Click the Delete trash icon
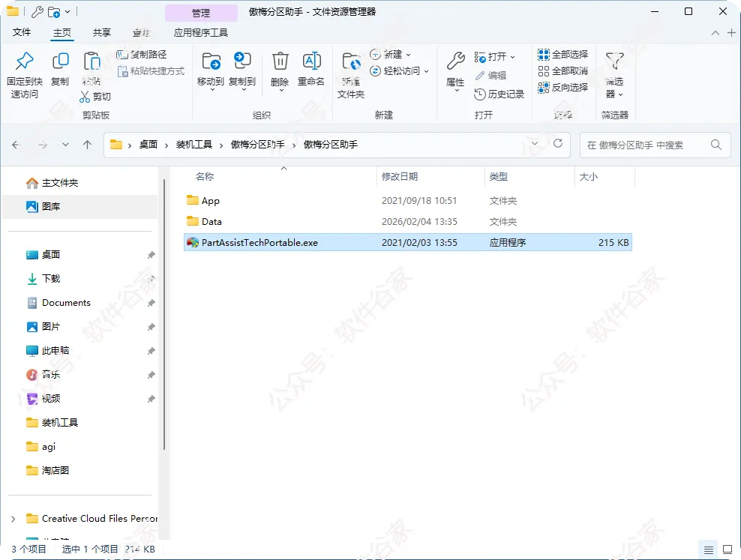 280,61
